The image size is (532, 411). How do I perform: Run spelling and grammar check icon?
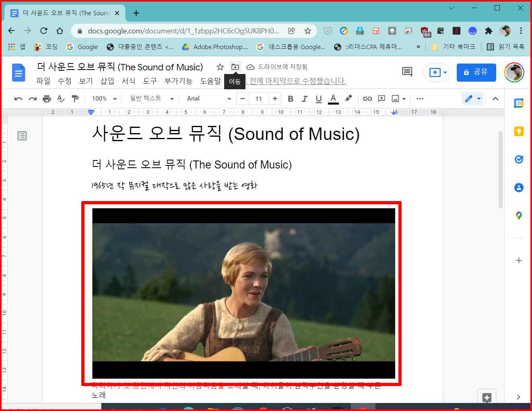point(61,99)
